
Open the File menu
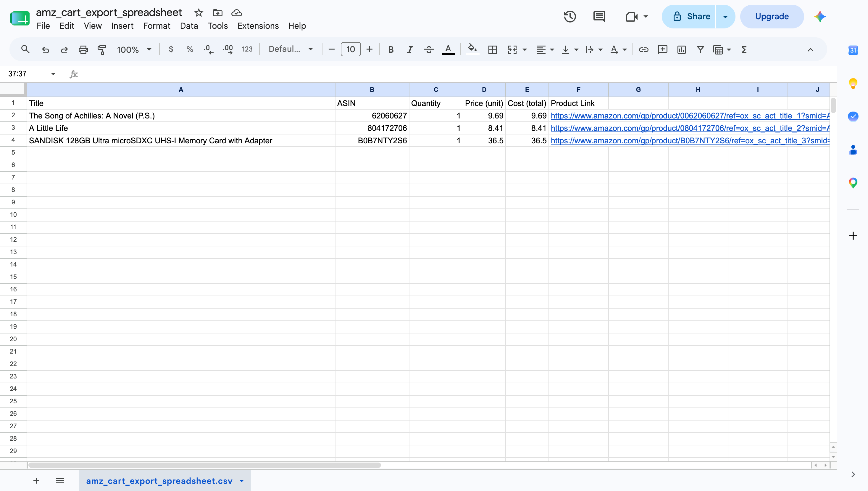[43, 26]
